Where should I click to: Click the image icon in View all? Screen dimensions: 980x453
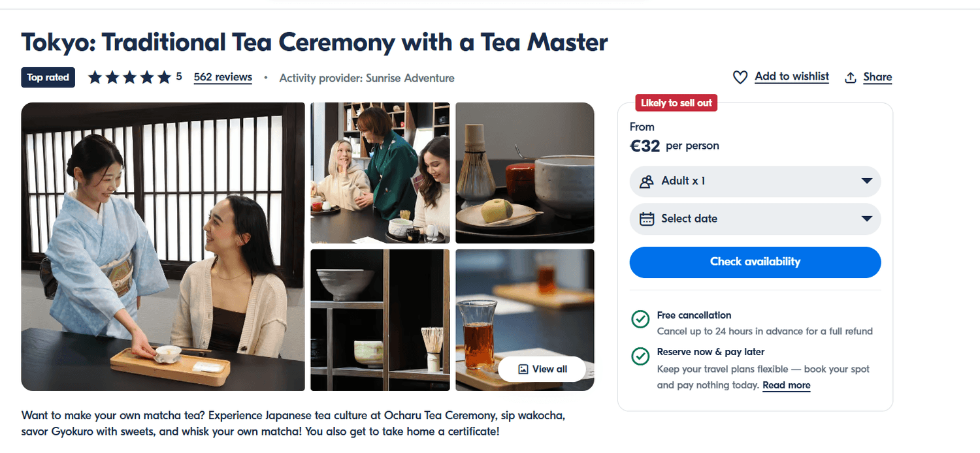coord(523,369)
